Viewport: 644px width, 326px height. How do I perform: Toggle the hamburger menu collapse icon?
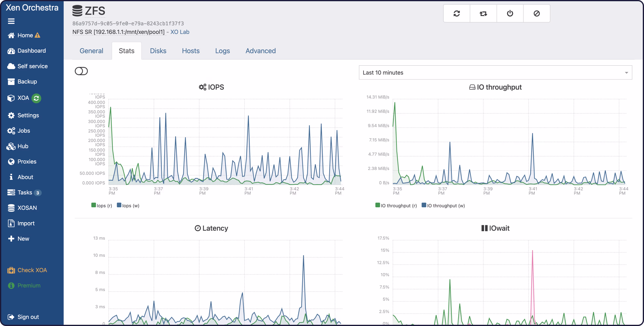pyautogui.click(x=11, y=21)
